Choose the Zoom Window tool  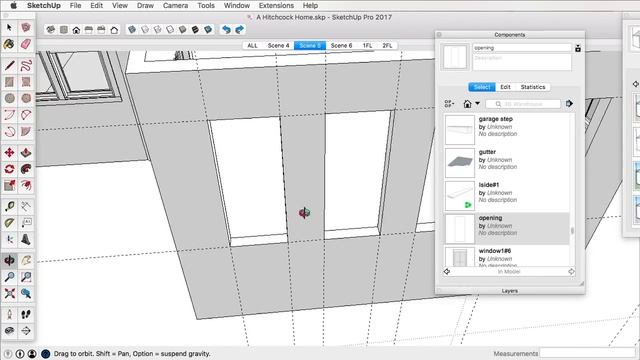[x=26, y=277]
